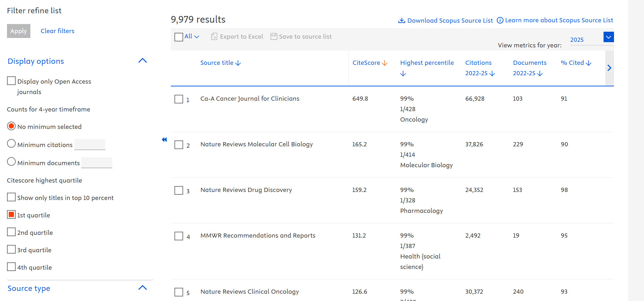Screen dimensions: 644x301
Task: Click the Export to Excel icon
Action: 214,37
